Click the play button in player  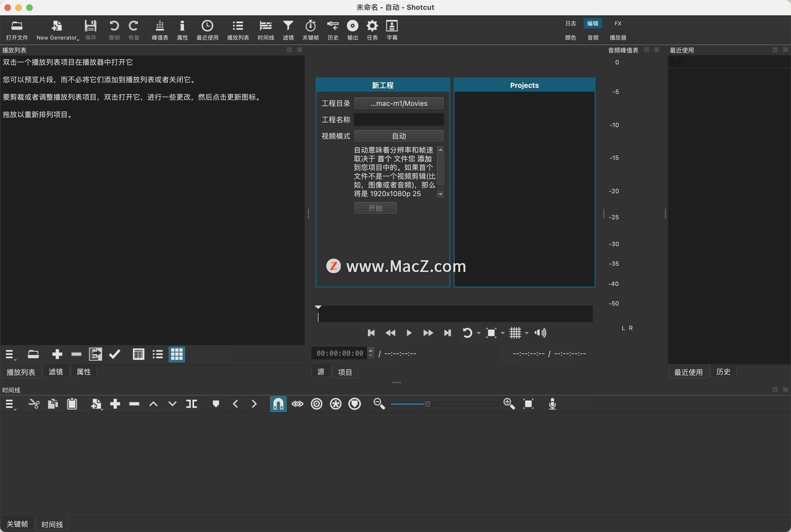tap(409, 333)
